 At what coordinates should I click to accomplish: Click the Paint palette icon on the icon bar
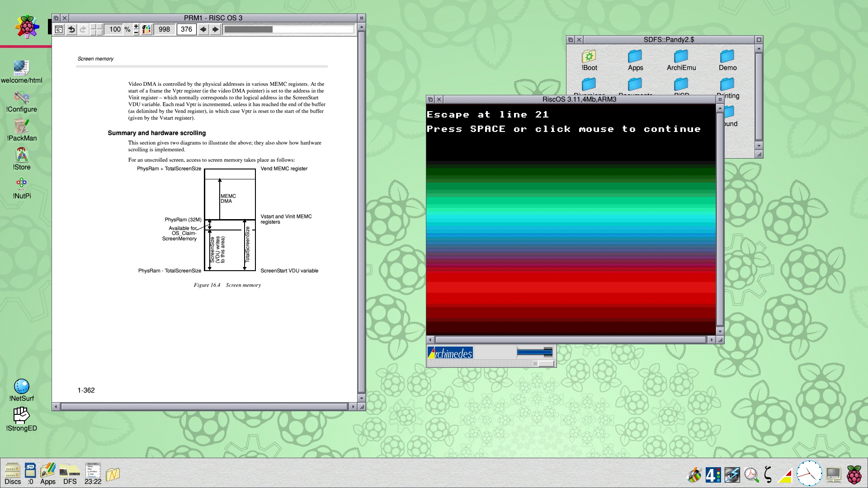(x=694, y=475)
